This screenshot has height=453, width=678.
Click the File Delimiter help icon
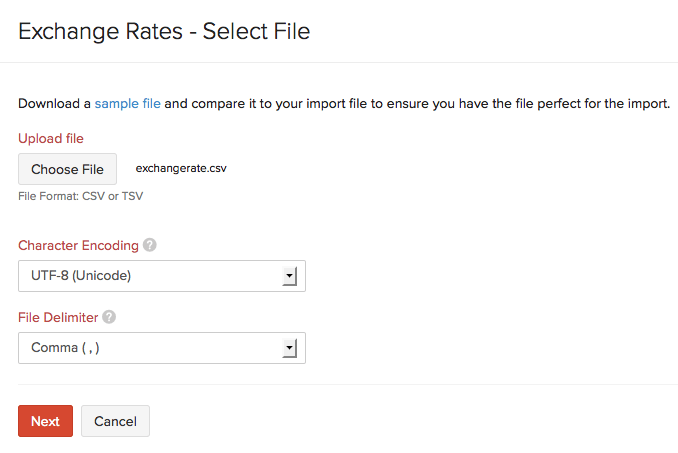click(x=109, y=317)
